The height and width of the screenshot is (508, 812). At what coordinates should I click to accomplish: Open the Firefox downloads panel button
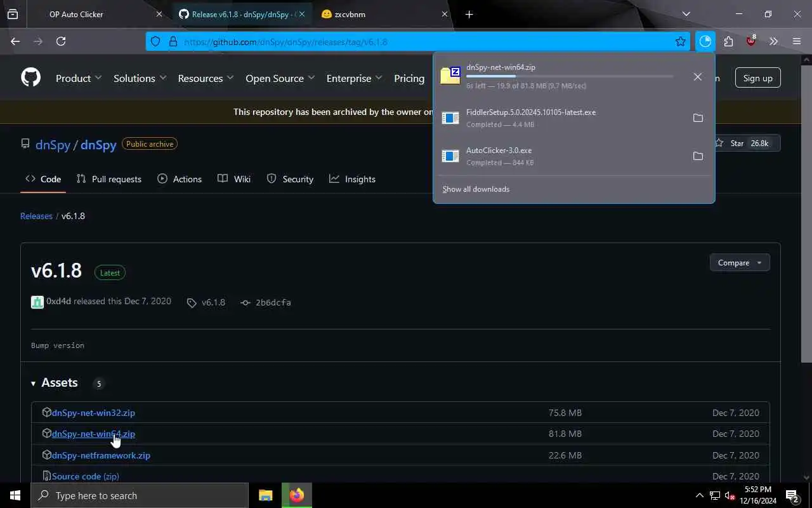[705, 41]
